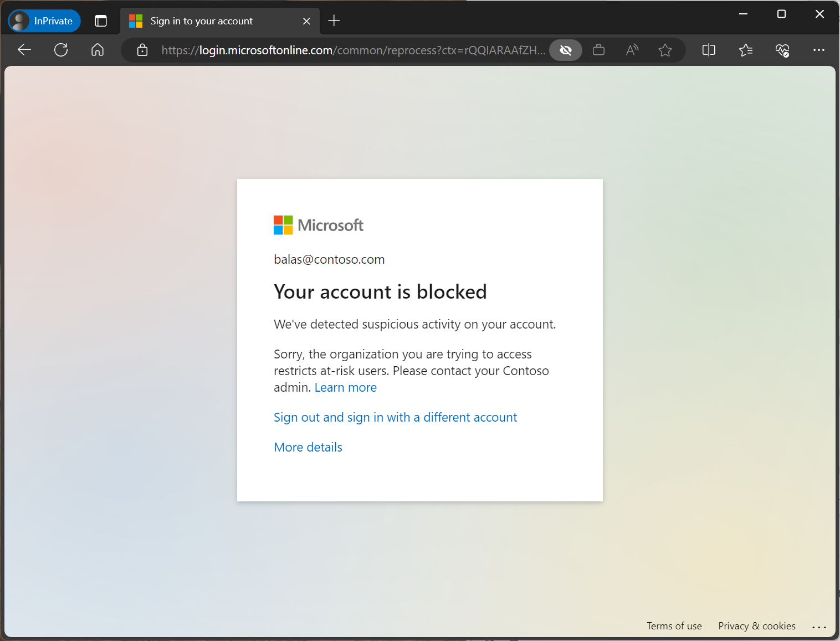Open the browser home page
The height and width of the screenshot is (641, 840).
click(98, 50)
